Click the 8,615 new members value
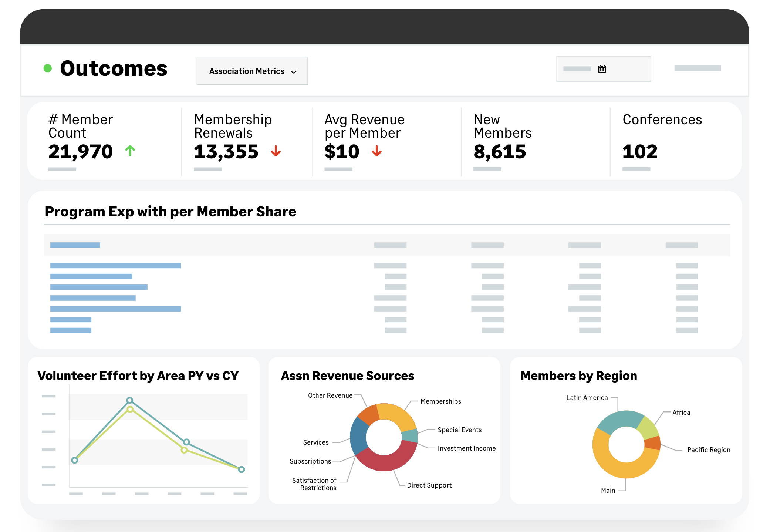The width and height of the screenshot is (770, 532). click(x=500, y=152)
